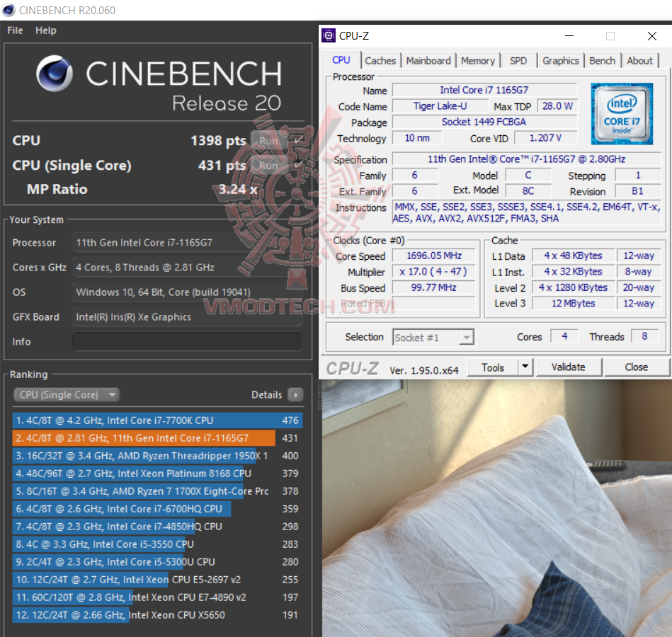Select the i7-6700HQ ranking row
Image resolution: width=672 pixels, height=637 pixels.
click(x=157, y=508)
